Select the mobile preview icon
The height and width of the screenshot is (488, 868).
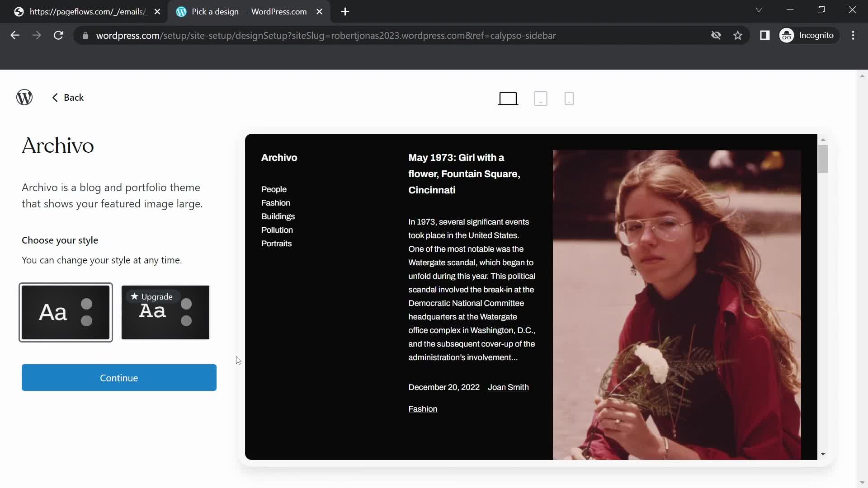pyautogui.click(x=568, y=99)
